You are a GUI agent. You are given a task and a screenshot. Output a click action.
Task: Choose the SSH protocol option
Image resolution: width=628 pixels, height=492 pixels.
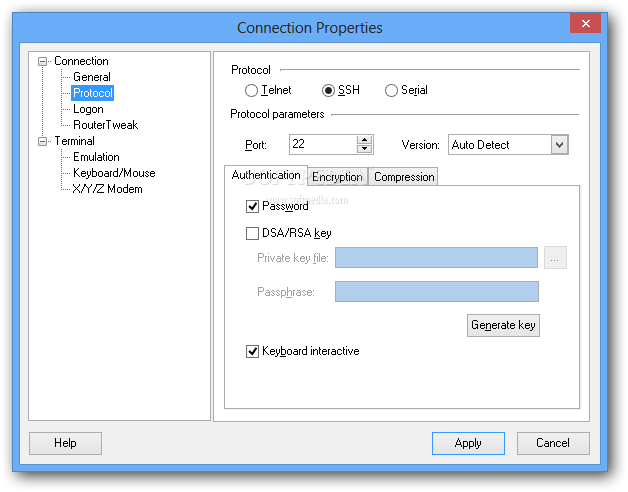point(328,91)
